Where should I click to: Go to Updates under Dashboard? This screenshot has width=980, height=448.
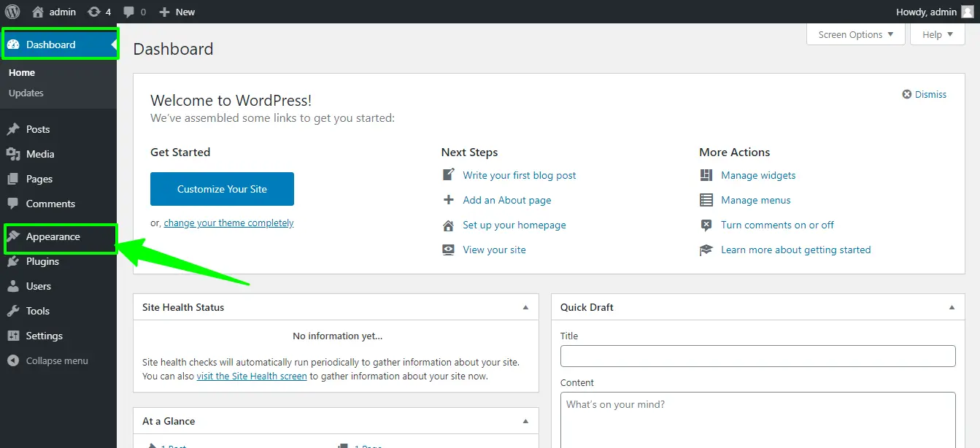point(26,93)
